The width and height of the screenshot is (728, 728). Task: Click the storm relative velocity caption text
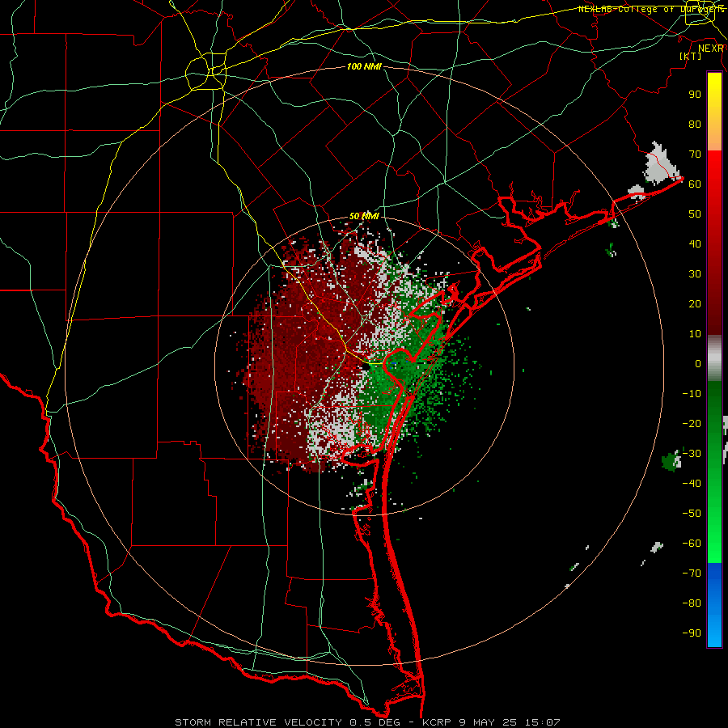pyautogui.click(x=367, y=722)
